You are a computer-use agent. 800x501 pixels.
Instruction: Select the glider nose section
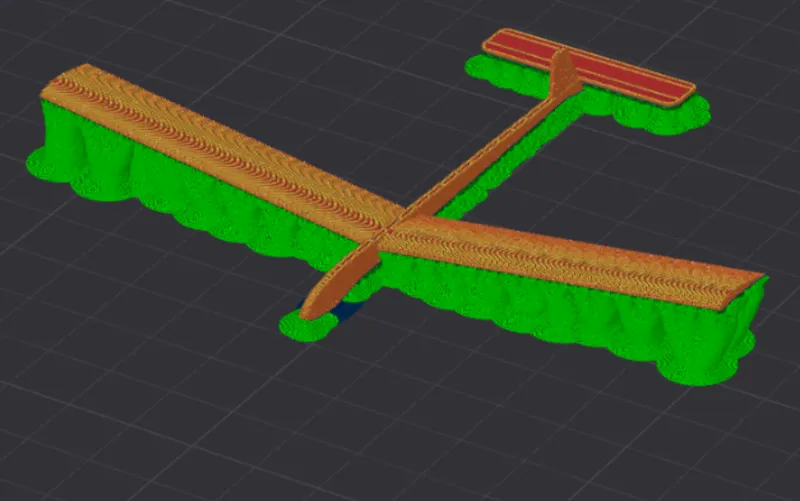tap(338, 281)
